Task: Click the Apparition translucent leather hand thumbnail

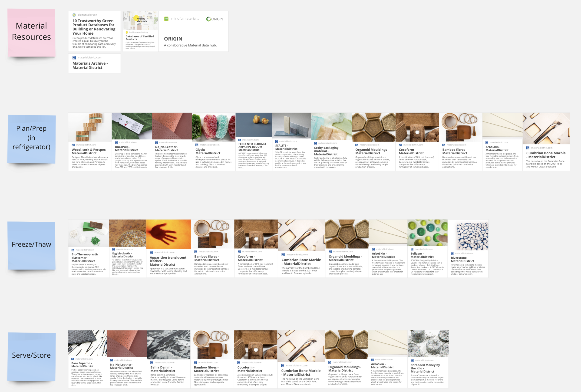Action: (168, 234)
